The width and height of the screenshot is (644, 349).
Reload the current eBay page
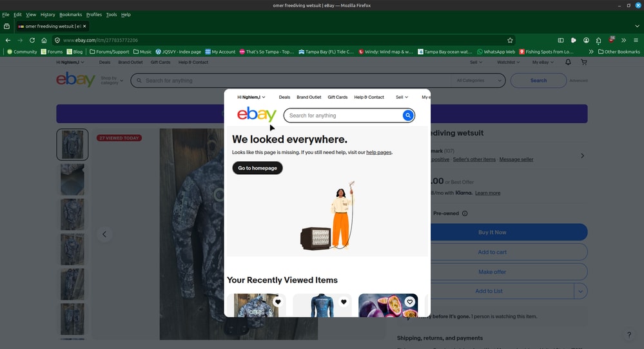pos(32,40)
